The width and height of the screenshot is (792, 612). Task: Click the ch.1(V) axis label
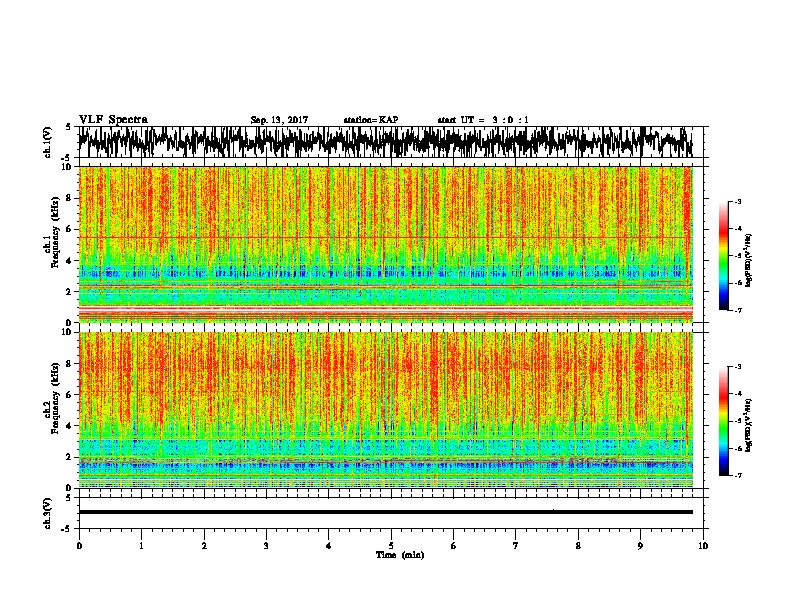[x=48, y=142]
